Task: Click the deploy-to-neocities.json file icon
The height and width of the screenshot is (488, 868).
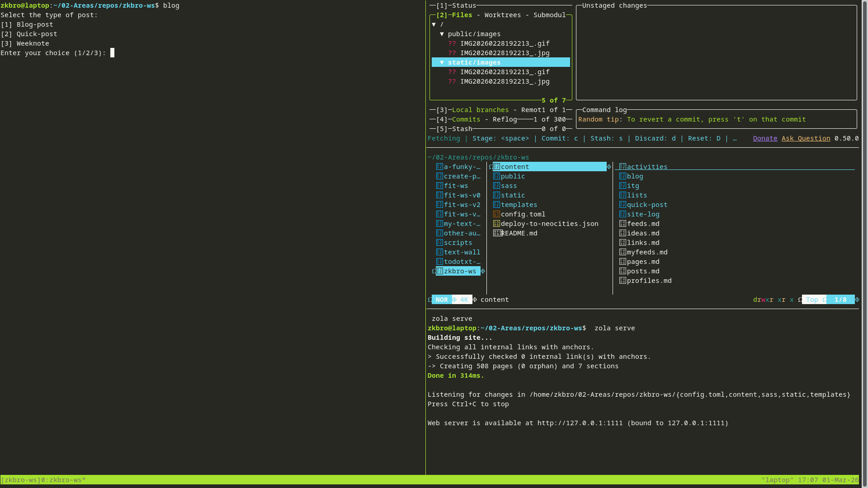Action: click(x=496, y=224)
